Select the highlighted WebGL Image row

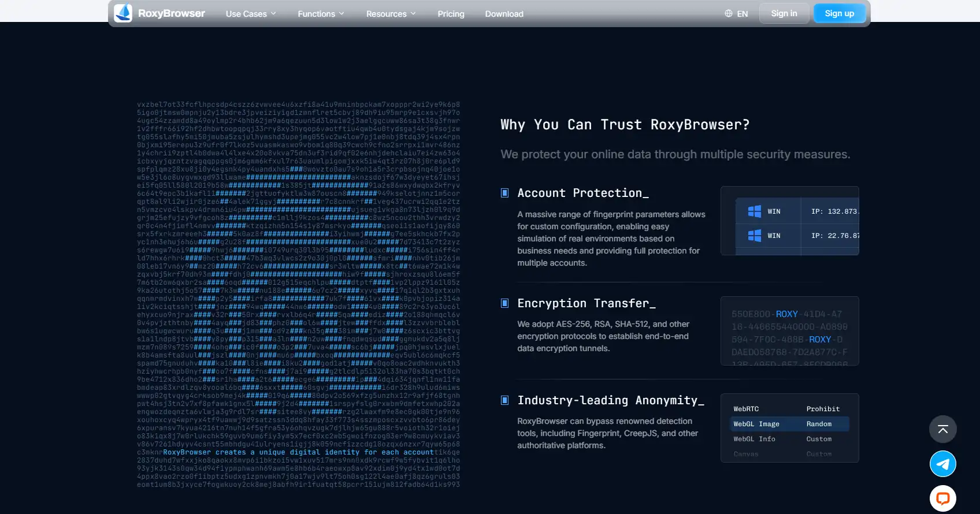(x=790, y=424)
